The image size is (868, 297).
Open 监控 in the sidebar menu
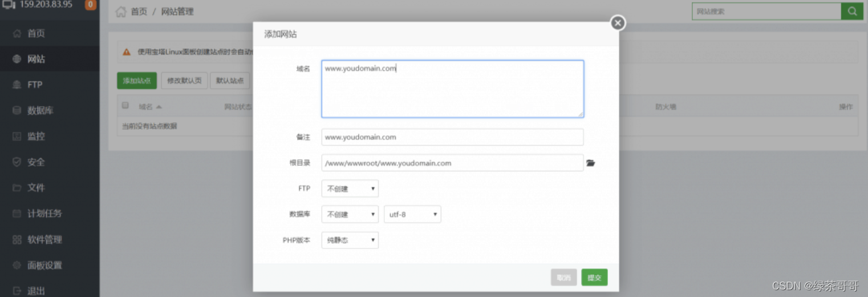coord(36,137)
